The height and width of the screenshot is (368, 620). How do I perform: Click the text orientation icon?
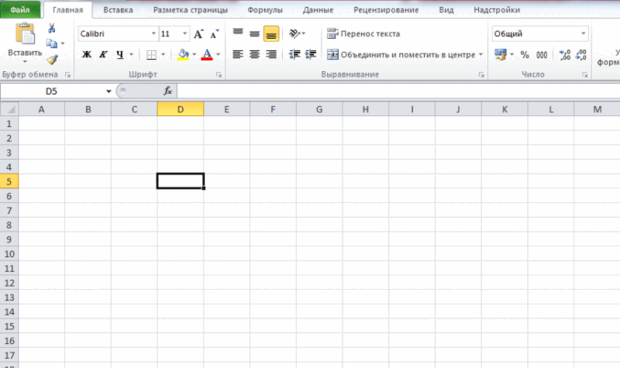tap(295, 34)
